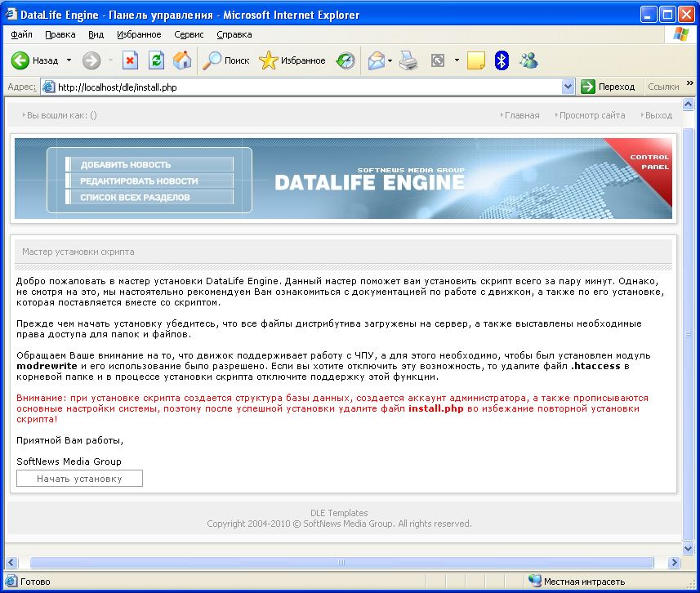Click the Bluetooth toolbar icon
700x593 pixels.
click(502, 60)
